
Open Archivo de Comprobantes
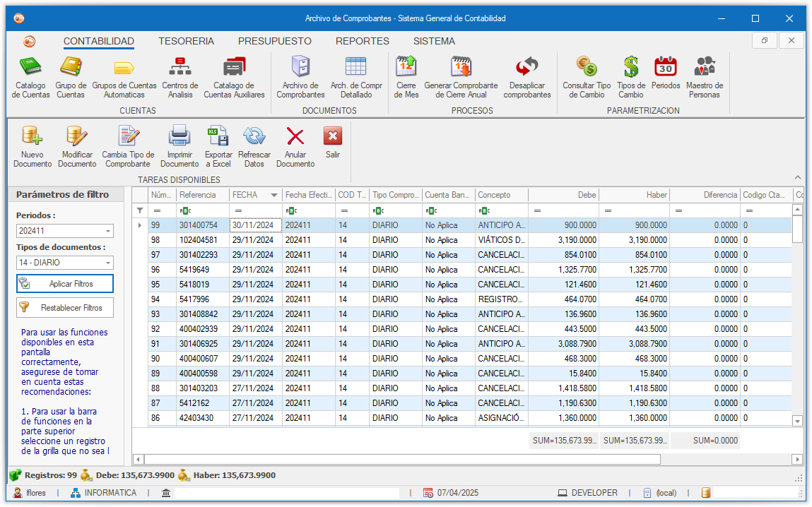(300, 78)
